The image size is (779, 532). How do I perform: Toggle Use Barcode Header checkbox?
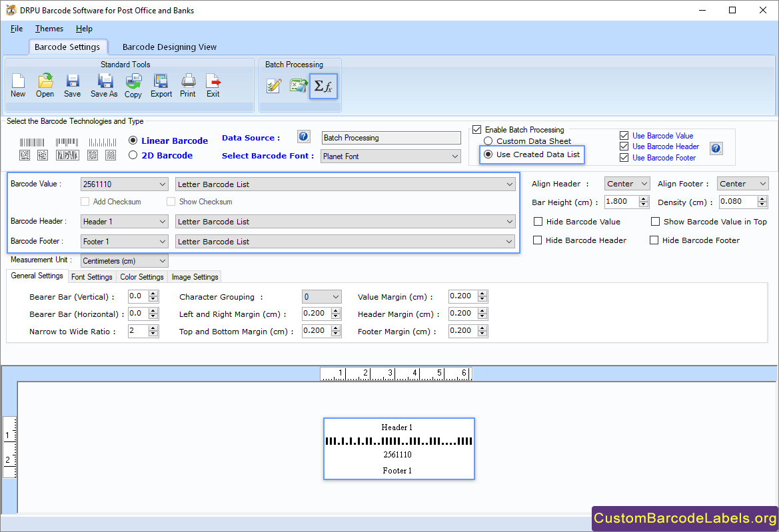(x=624, y=146)
